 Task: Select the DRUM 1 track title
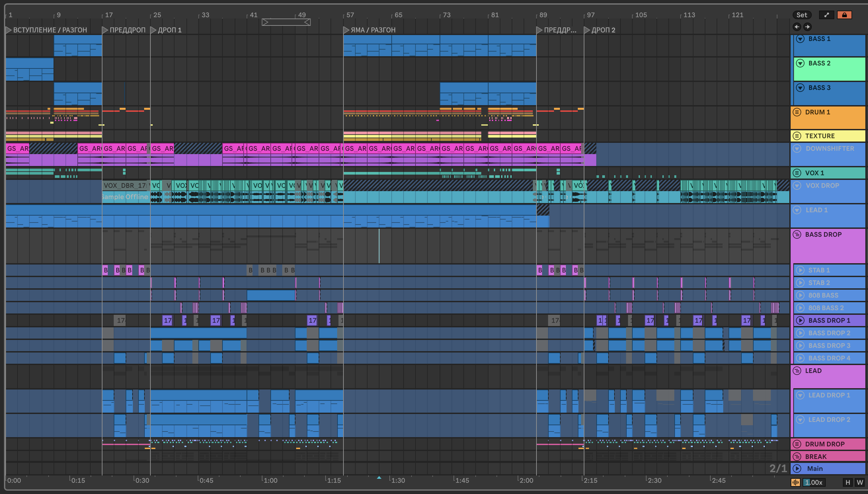[x=817, y=112]
